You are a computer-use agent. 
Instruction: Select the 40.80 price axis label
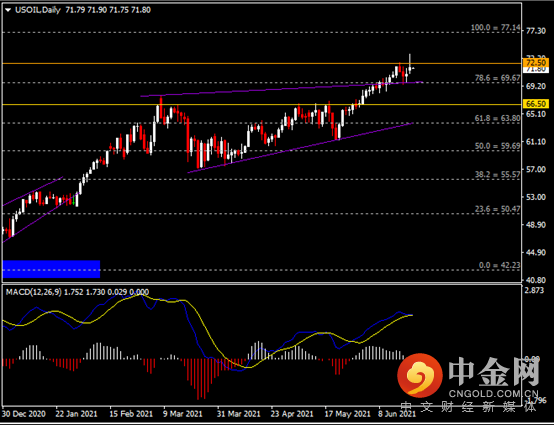pyautogui.click(x=536, y=280)
